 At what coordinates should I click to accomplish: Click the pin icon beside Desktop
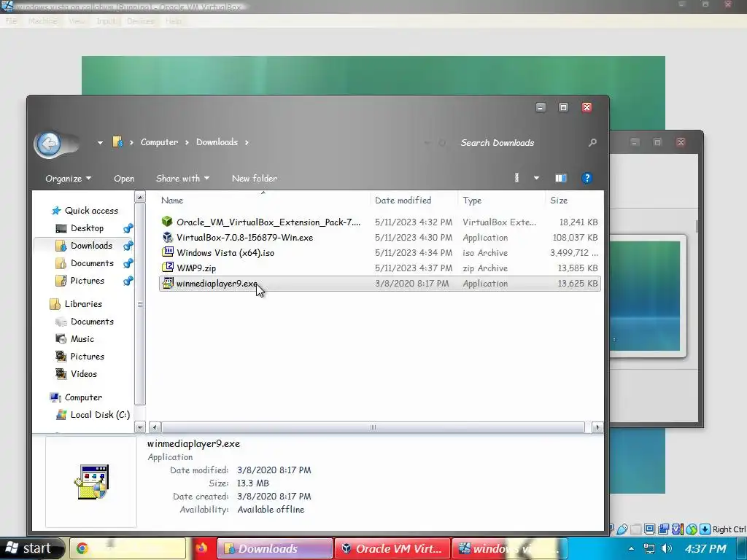point(128,228)
